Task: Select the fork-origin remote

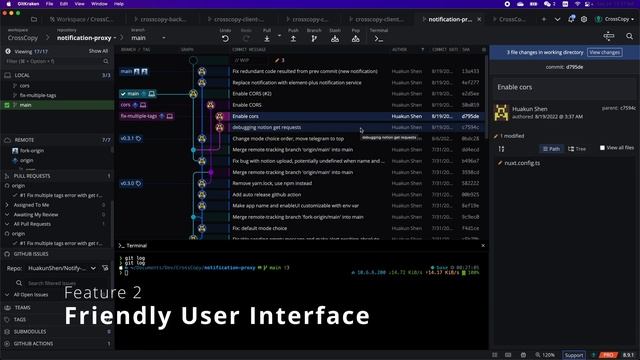Action: pos(31,151)
